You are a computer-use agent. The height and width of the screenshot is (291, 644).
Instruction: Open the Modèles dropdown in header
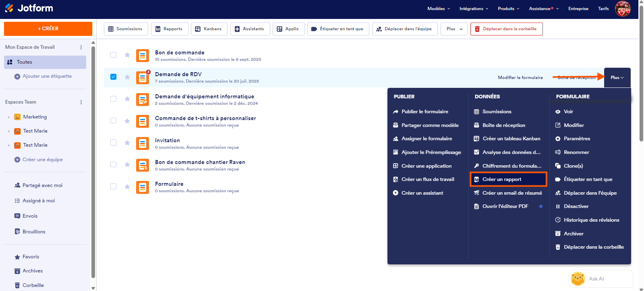pos(439,8)
